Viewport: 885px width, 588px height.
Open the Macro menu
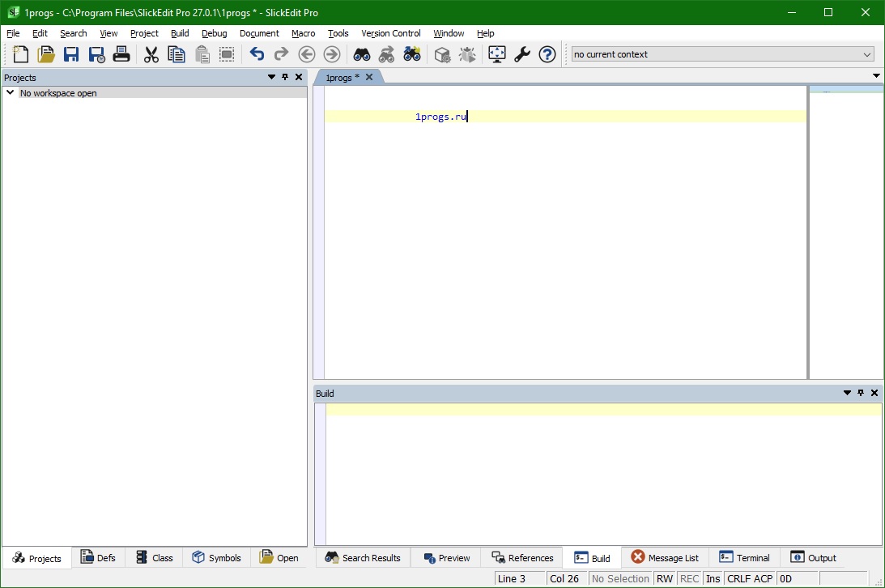pyautogui.click(x=304, y=33)
